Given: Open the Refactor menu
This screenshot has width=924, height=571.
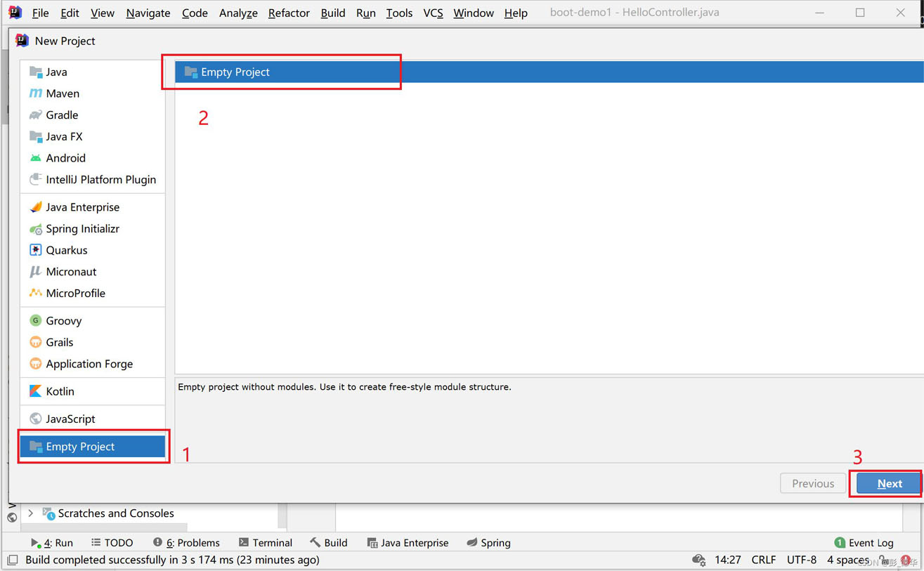Looking at the screenshot, I should pos(289,13).
